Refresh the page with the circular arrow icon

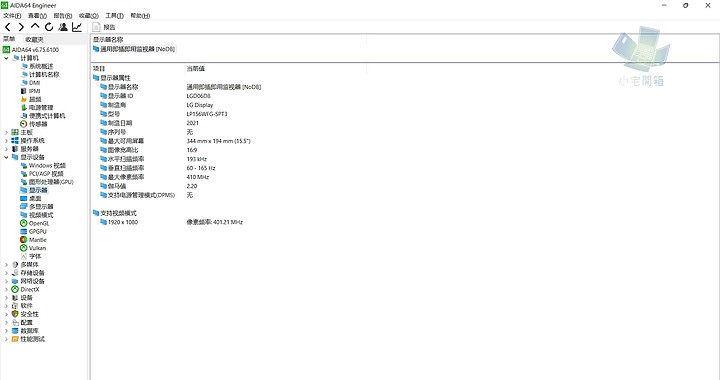click(x=49, y=27)
